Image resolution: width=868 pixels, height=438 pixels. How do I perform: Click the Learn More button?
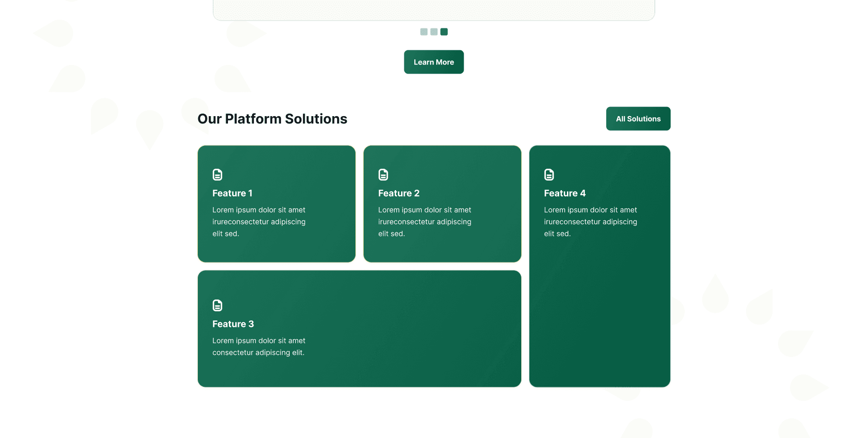coord(434,62)
